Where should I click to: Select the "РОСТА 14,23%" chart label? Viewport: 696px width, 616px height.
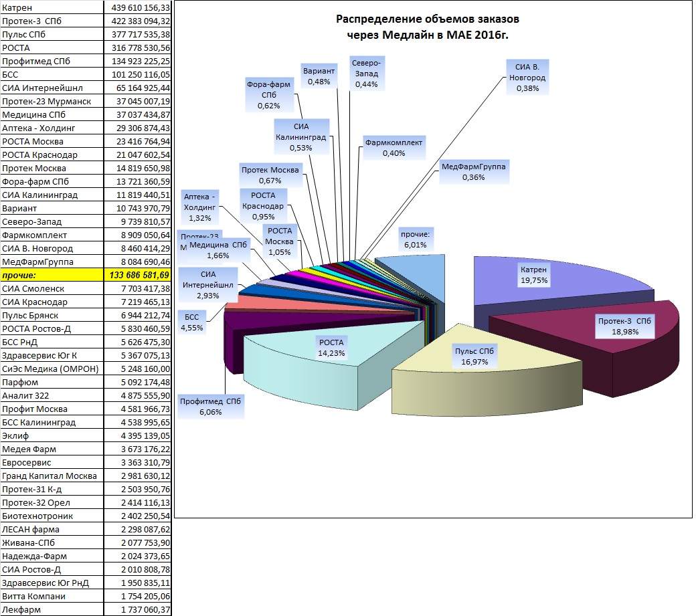[331, 348]
